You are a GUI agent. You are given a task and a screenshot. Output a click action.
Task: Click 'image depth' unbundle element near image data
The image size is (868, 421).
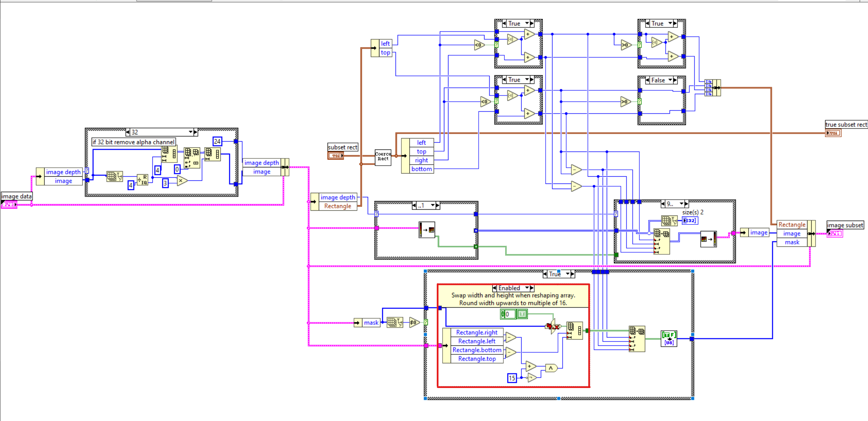(63, 172)
